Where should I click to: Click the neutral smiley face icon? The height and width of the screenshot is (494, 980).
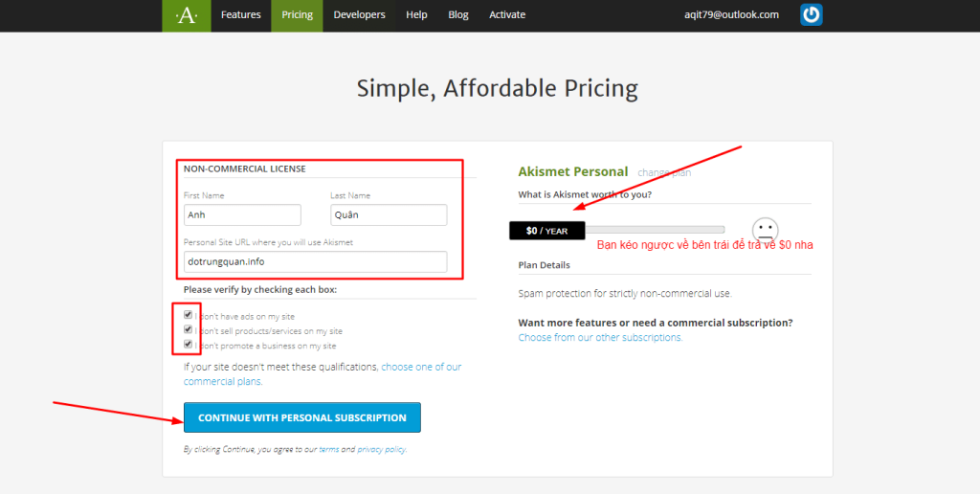pos(765,230)
